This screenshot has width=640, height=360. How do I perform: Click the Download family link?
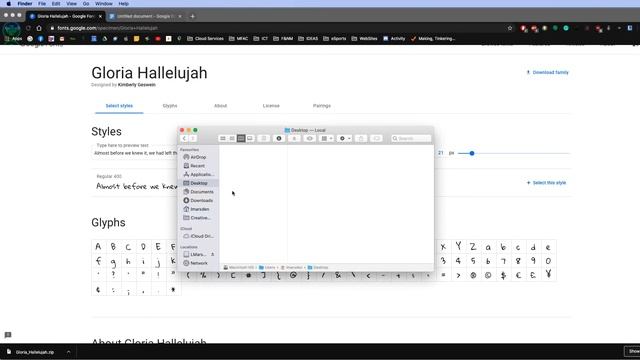click(547, 72)
